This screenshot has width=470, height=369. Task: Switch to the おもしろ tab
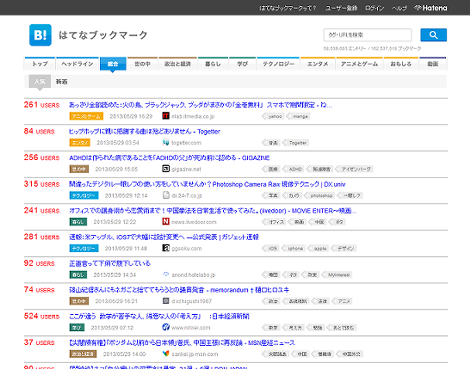coord(401,64)
